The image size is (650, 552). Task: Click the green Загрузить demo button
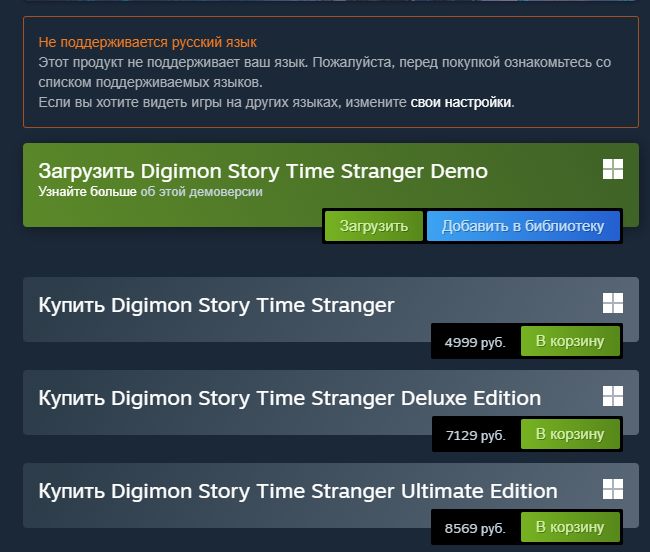374,226
